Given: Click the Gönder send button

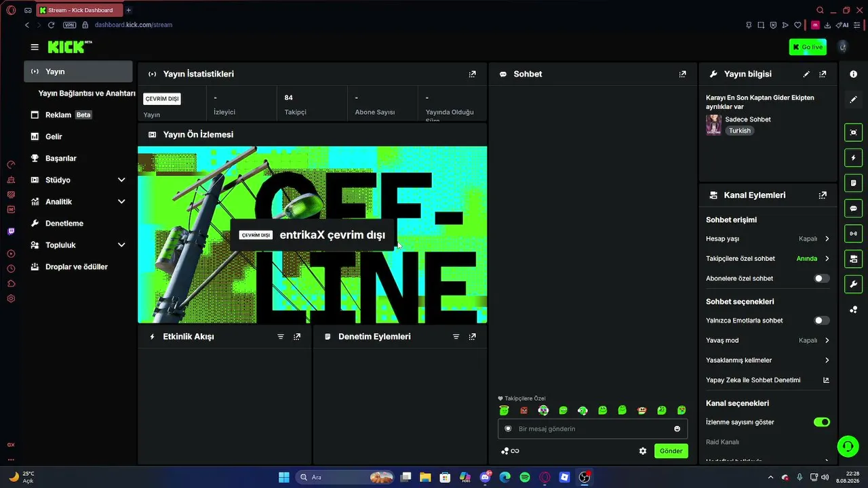Looking at the screenshot, I should (671, 451).
